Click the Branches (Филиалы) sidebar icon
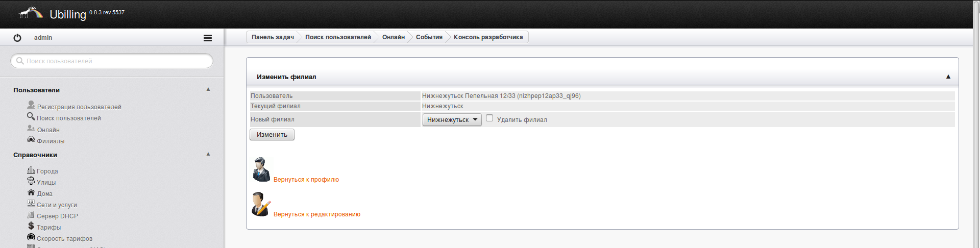This screenshot has height=248, width=980. pos(31,140)
